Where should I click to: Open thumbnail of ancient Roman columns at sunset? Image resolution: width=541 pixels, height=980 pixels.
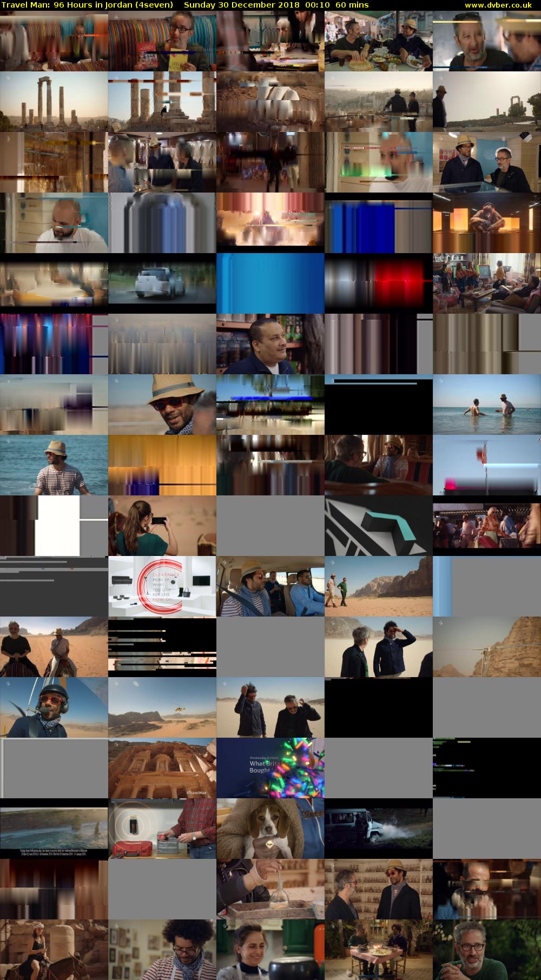pos(54,102)
